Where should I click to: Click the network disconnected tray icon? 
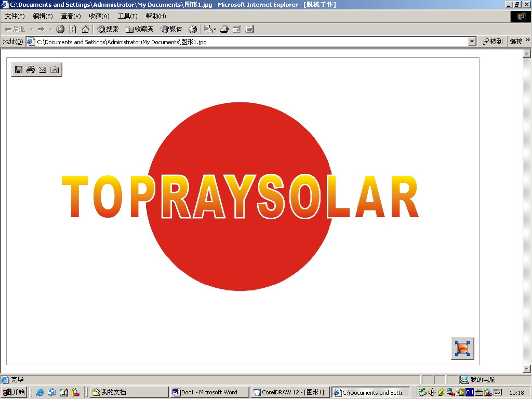451,392
